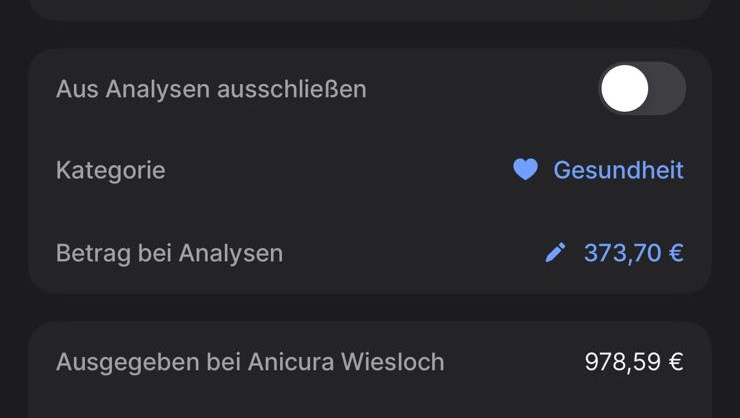Screen dimensions: 740x418
Task: Tap the 978,59 € total spent amount
Action: point(634,362)
